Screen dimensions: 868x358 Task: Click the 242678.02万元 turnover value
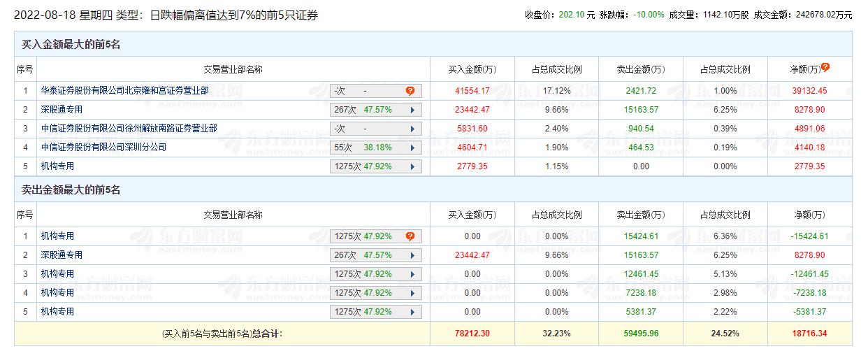click(824, 15)
